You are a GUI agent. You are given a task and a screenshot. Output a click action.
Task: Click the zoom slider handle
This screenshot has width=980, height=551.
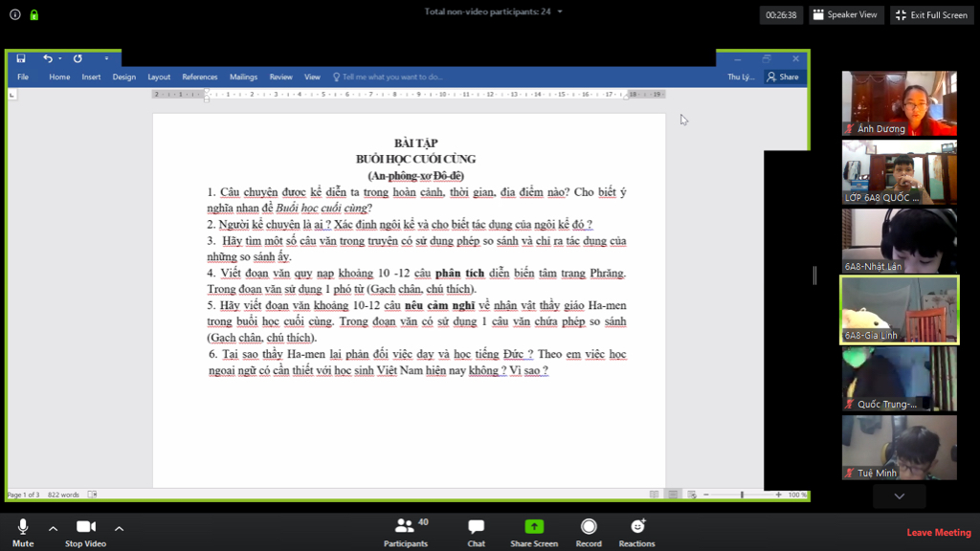click(743, 495)
